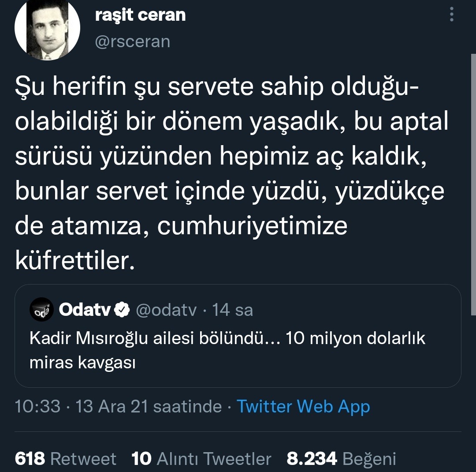The image size is (476, 472).
Task: Click the 10:33 · 13 Ara 21 timestamp
Action: point(118,406)
